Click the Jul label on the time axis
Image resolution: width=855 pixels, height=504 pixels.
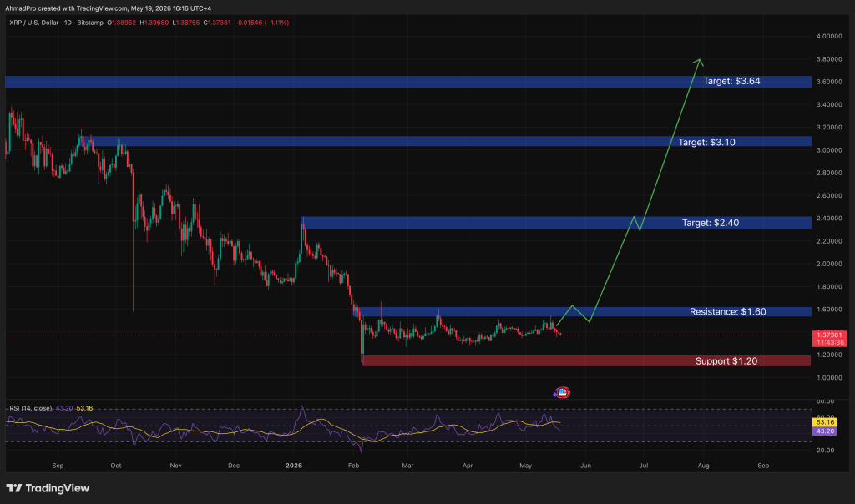point(644,466)
